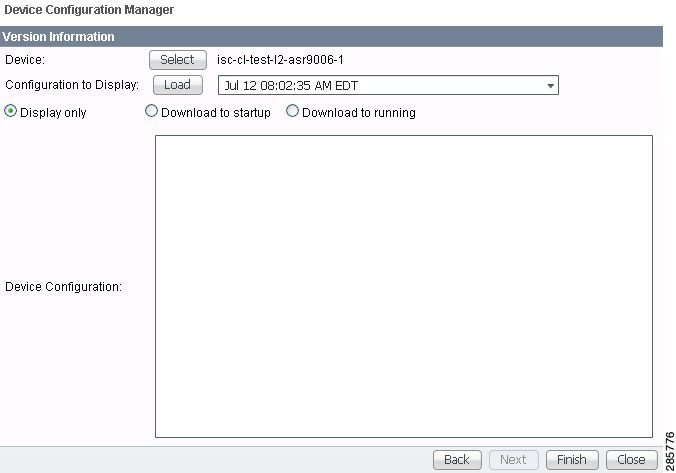Close the Device Configuration Manager dialog
Image resolution: width=676 pixels, height=473 pixels.
click(631, 459)
